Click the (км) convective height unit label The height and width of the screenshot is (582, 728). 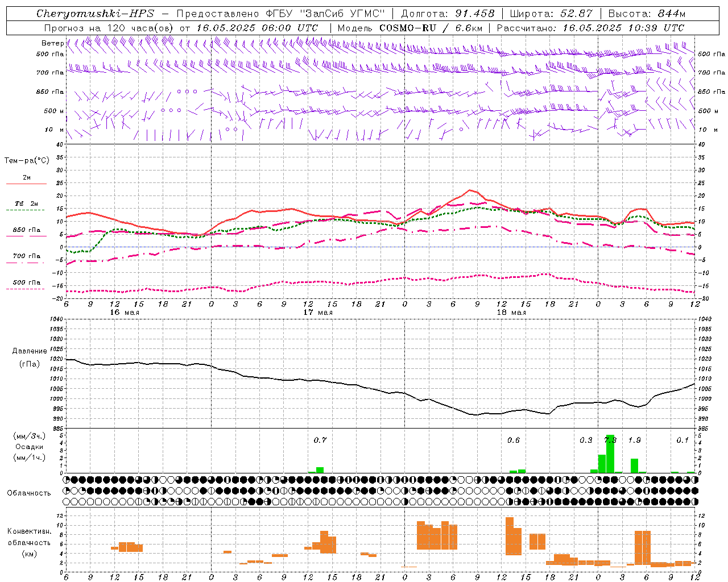click(29, 554)
